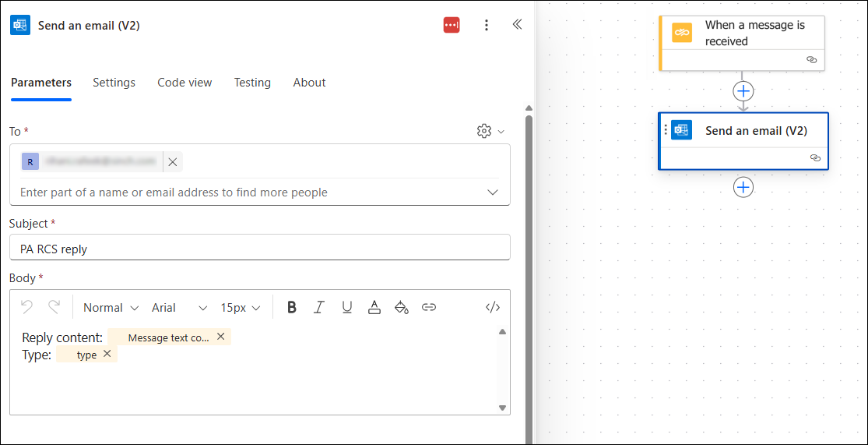Remove the type dynamic content token
Viewport: 868px width, 445px height.
pyautogui.click(x=107, y=354)
